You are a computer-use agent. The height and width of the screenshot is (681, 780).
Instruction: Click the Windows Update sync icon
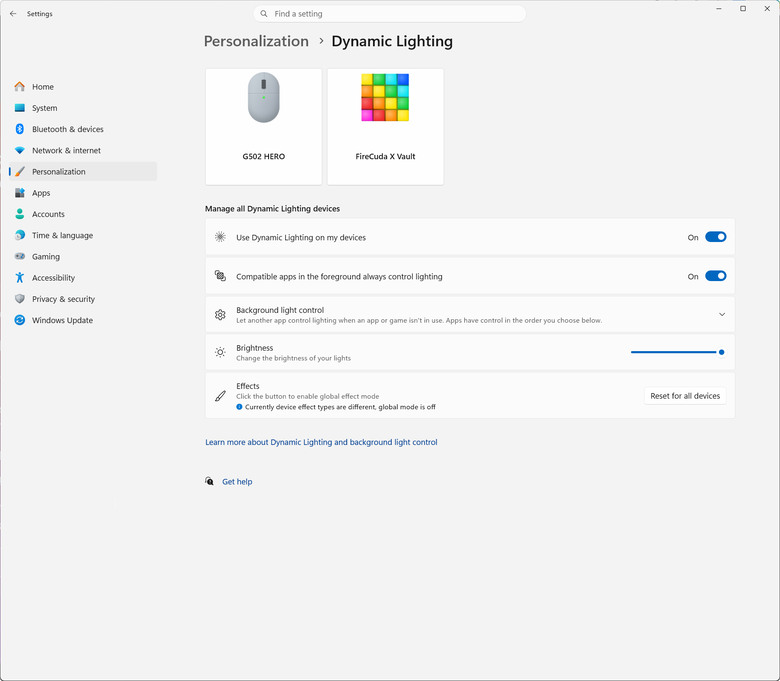19,320
